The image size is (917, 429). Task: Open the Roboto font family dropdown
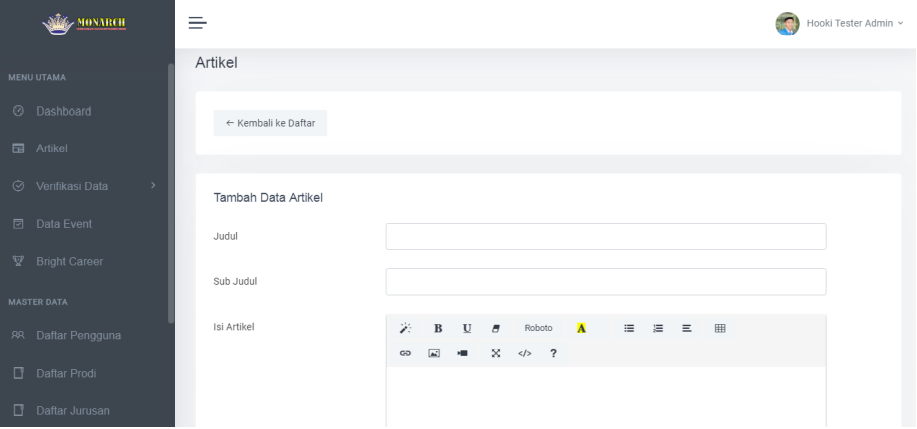click(x=538, y=328)
